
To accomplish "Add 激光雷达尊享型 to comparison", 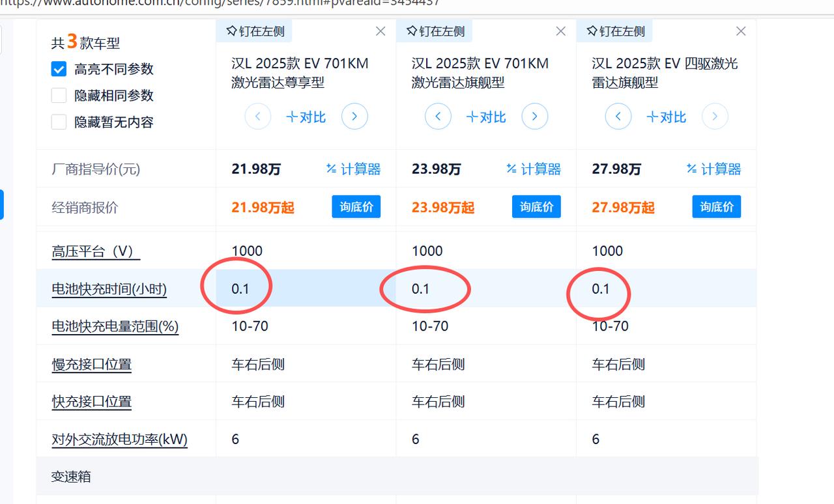I will coord(306,117).
